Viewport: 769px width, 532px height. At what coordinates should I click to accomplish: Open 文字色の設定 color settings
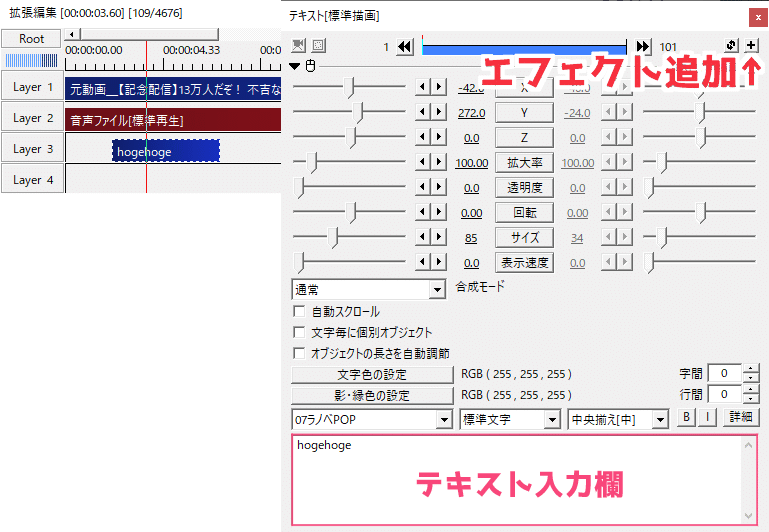[372, 375]
